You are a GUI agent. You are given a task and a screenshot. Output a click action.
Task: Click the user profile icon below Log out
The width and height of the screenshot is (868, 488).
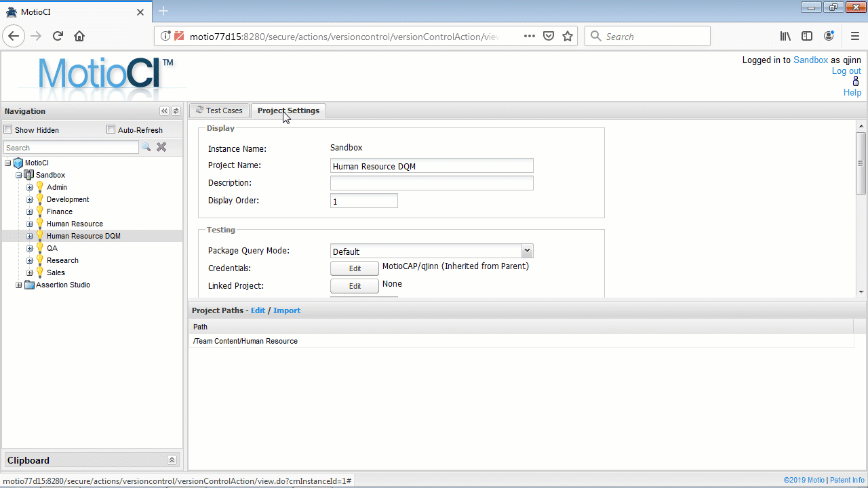coord(856,81)
